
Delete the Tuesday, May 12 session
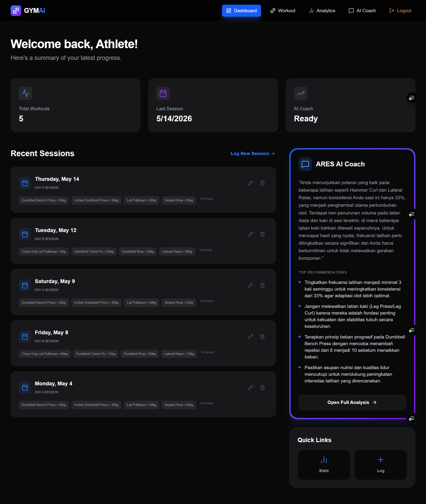pyautogui.click(x=262, y=234)
